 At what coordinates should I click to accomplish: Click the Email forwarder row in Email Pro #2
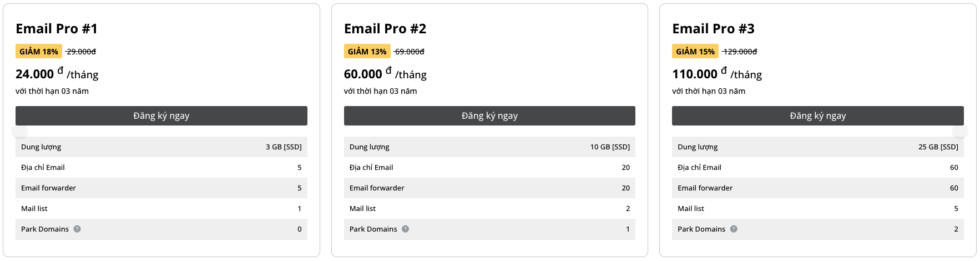(x=489, y=188)
